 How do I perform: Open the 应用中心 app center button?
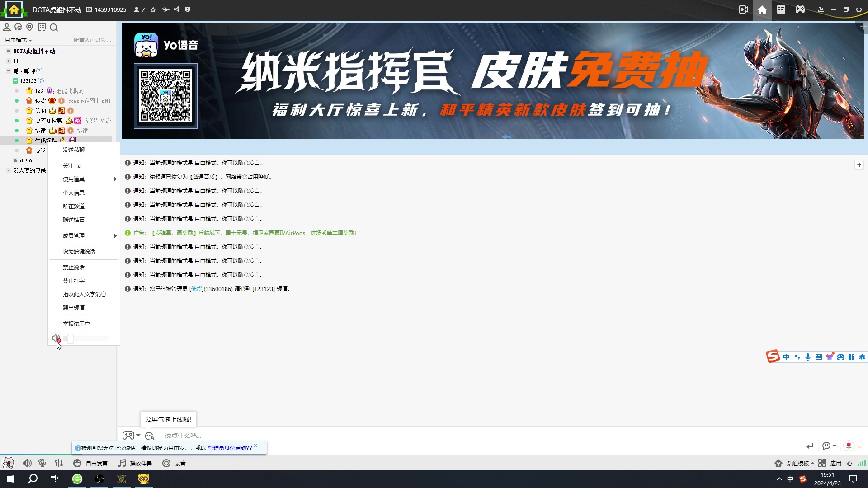tap(835, 463)
